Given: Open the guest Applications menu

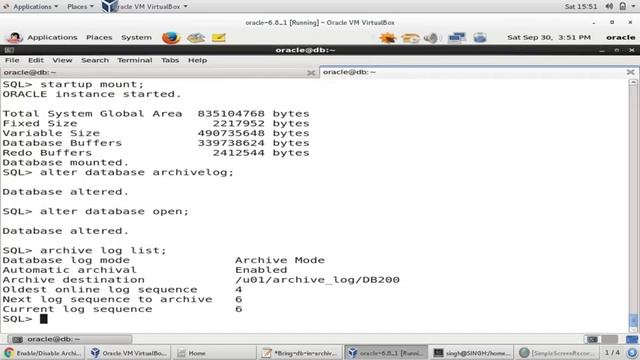Looking at the screenshot, I should point(52,37).
